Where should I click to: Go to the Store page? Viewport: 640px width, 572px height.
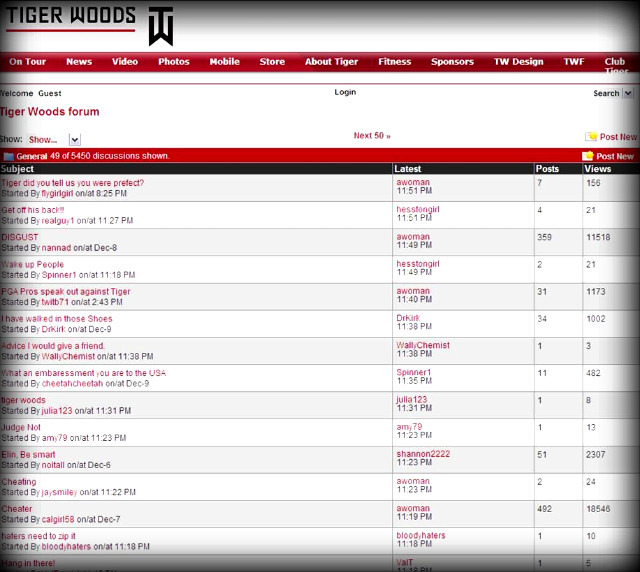[272, 62]
